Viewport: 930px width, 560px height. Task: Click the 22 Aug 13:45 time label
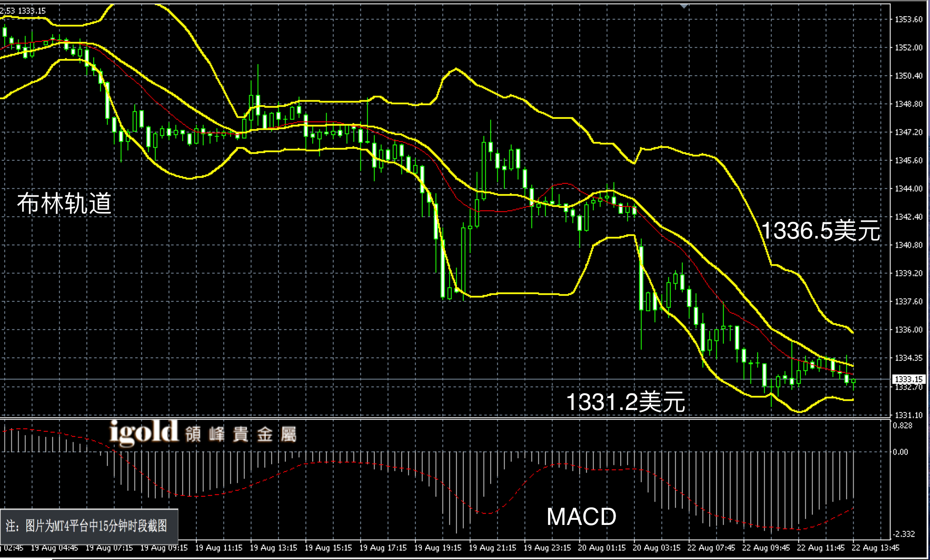click(x=875, y=548)
